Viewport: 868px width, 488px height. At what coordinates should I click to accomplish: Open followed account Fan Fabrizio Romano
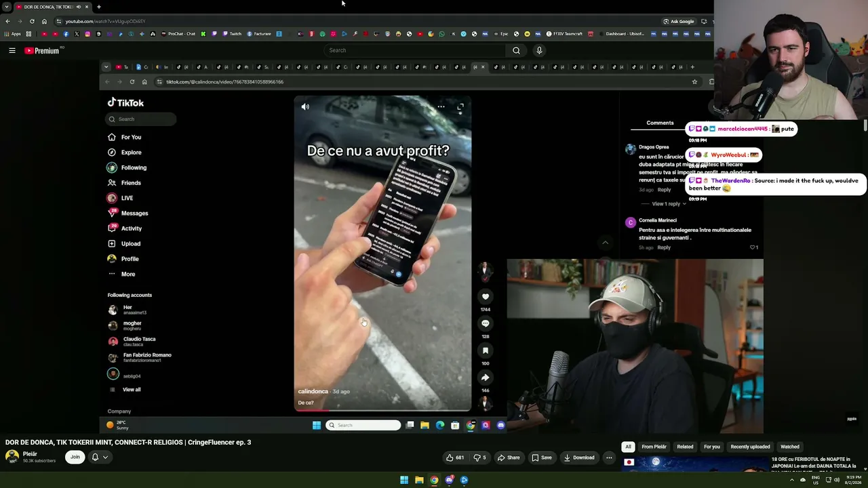pos(140,357)
